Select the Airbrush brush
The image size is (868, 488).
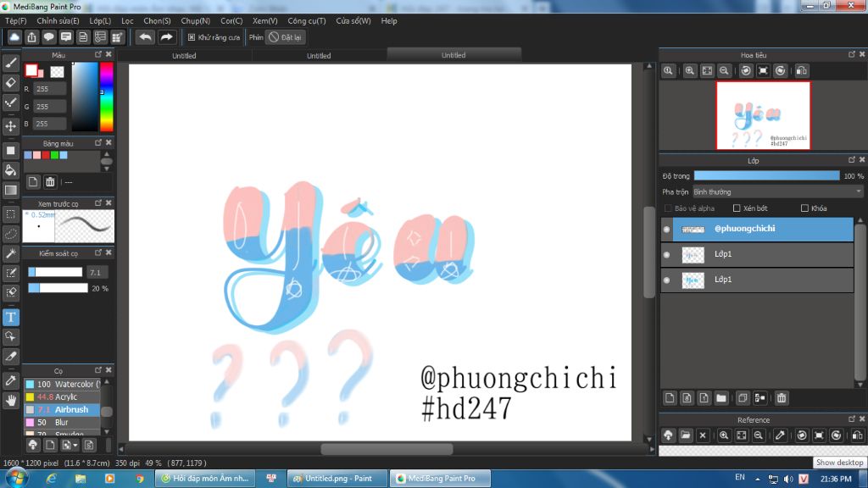tap(62, 409)
